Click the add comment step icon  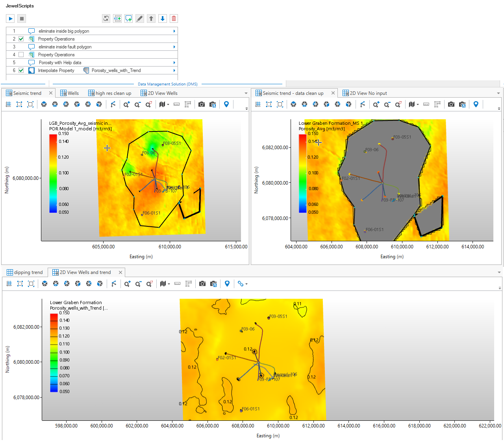(128, 18)
